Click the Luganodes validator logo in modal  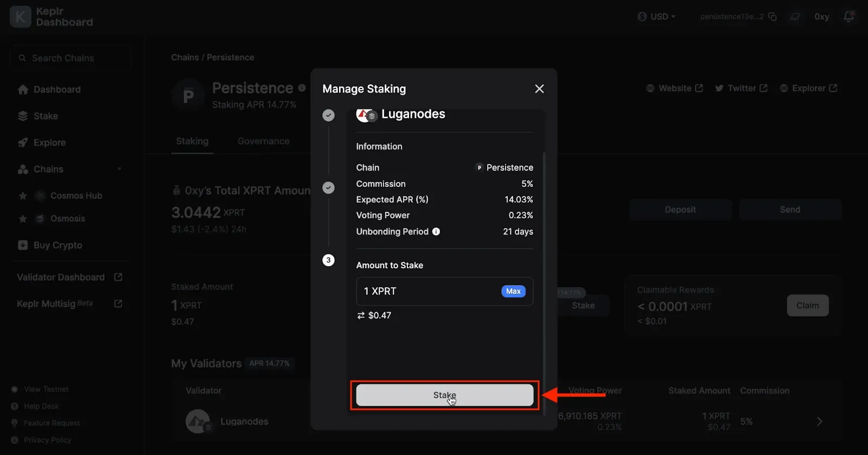367,115
